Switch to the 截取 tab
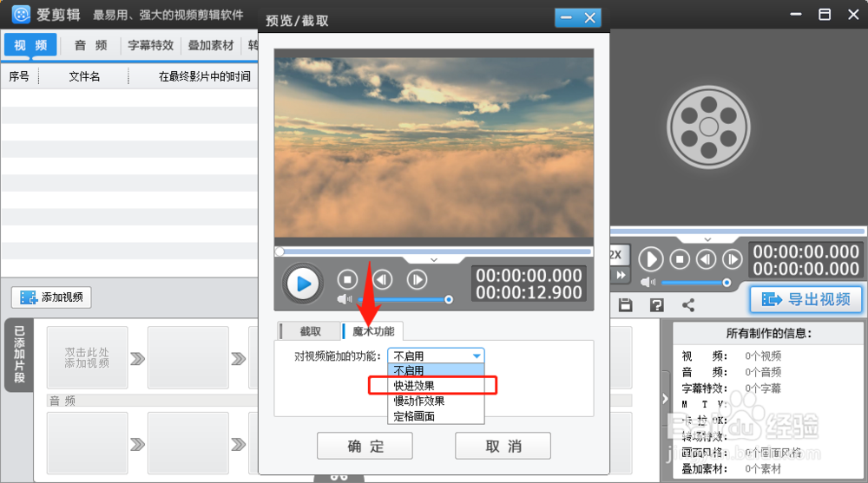Screen dimensions: 868x483 309,331
